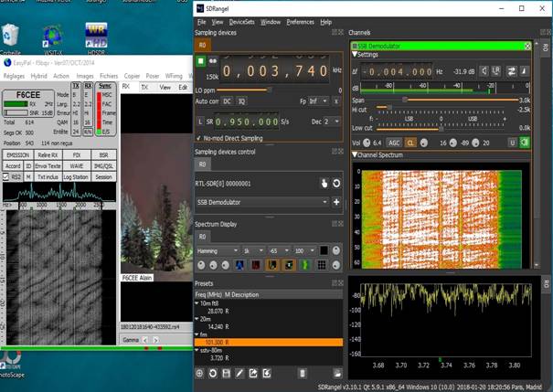Collapse the Settings section of SSB Demodulator

click(x=355, y=55)
